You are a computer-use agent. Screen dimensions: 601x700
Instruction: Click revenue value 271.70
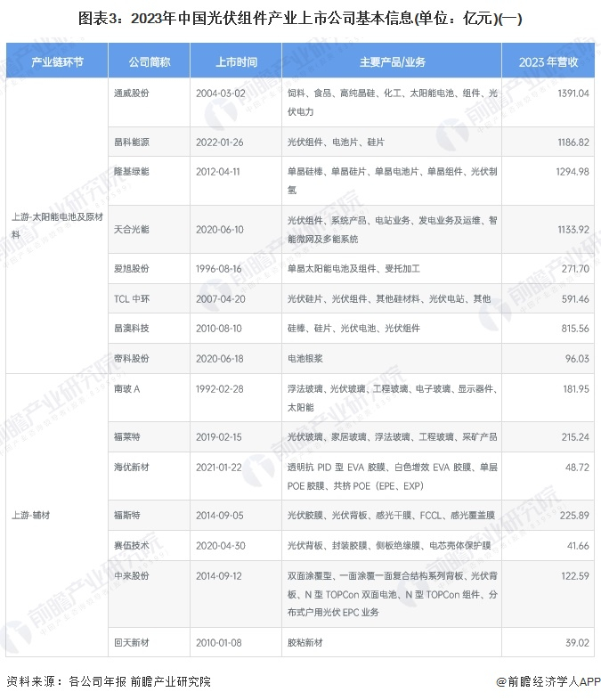coord(575,269)
